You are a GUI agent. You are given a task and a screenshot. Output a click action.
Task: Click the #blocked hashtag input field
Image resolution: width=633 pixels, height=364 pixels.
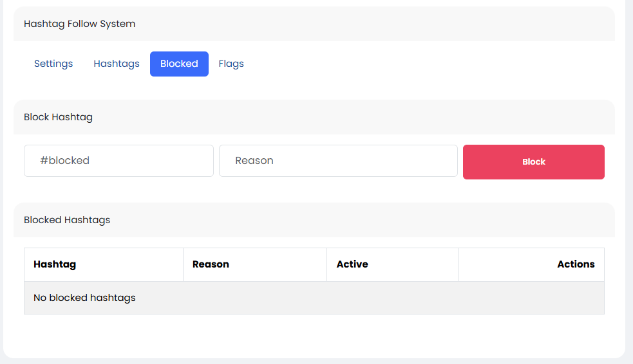118,161
